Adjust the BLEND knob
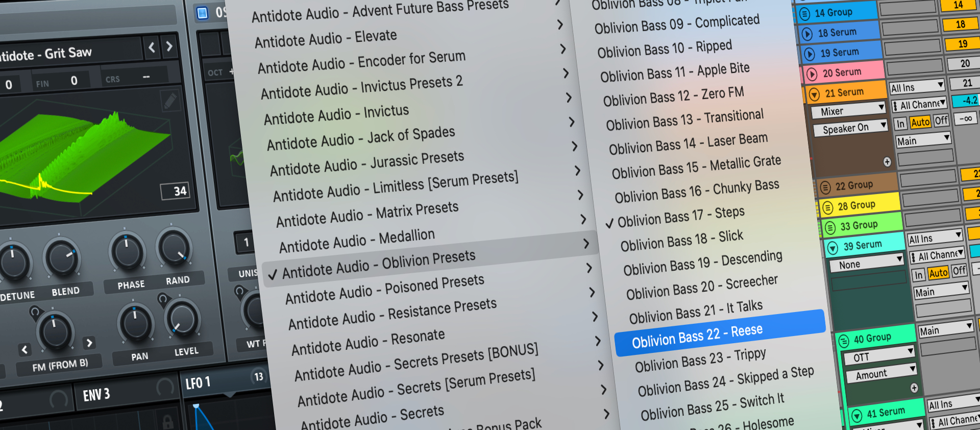Screen dimensions: 980x430 click(x=62, y=257)
